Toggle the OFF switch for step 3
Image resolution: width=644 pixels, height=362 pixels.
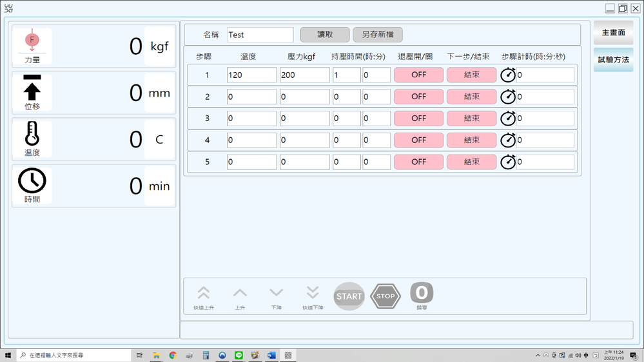(418, 119)
